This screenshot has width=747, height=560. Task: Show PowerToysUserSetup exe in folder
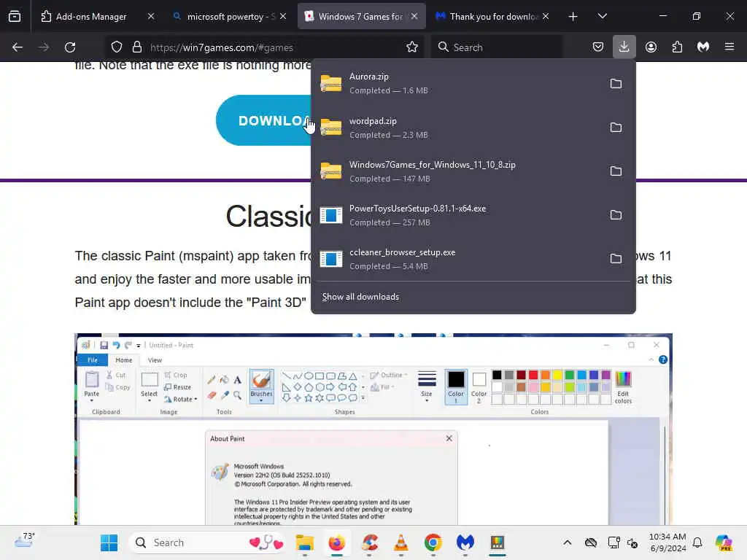point(616,215)
